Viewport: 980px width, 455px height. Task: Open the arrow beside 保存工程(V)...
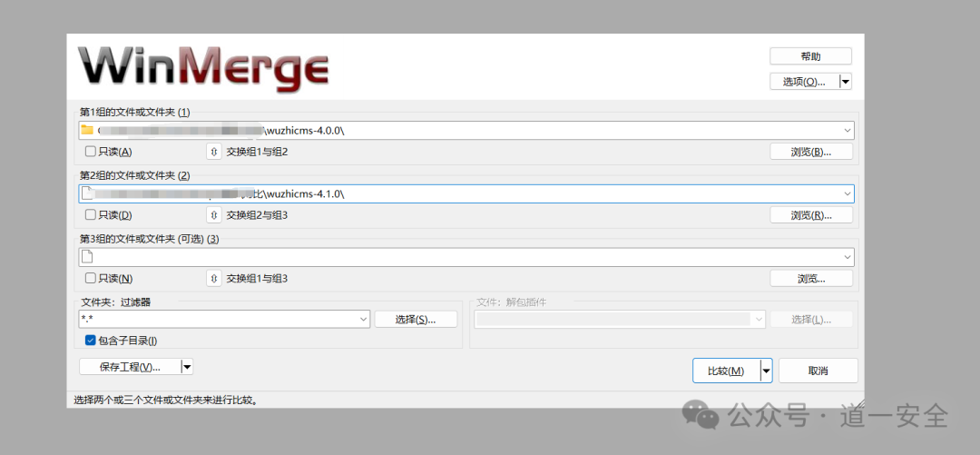coord(186,367)
